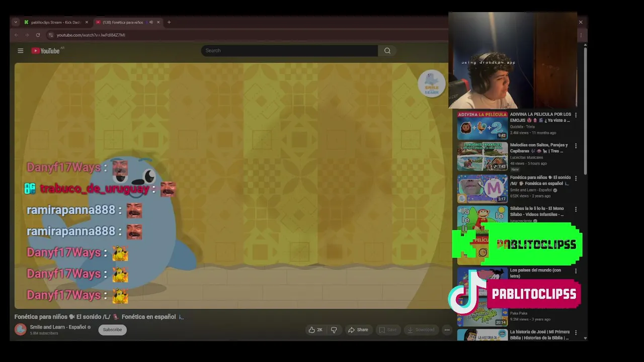Open the browser three-dot menu
The image size is (644, 362).
coord(581,35)
